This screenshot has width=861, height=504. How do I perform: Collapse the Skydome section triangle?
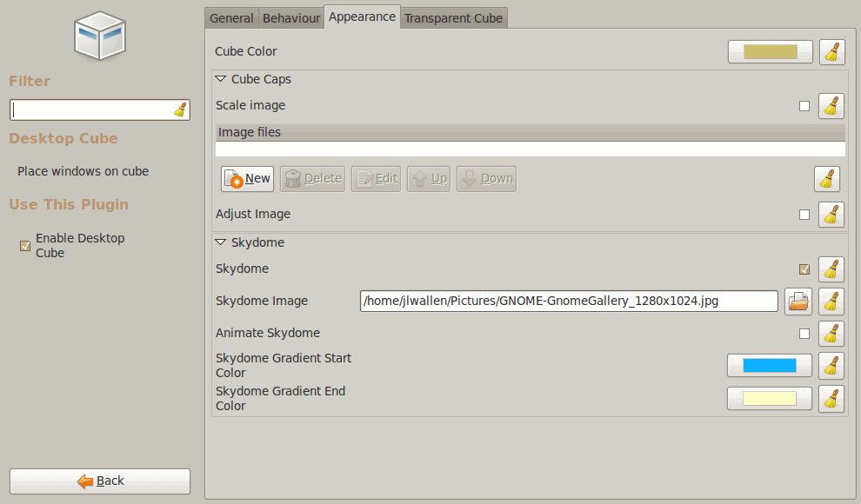221,242
